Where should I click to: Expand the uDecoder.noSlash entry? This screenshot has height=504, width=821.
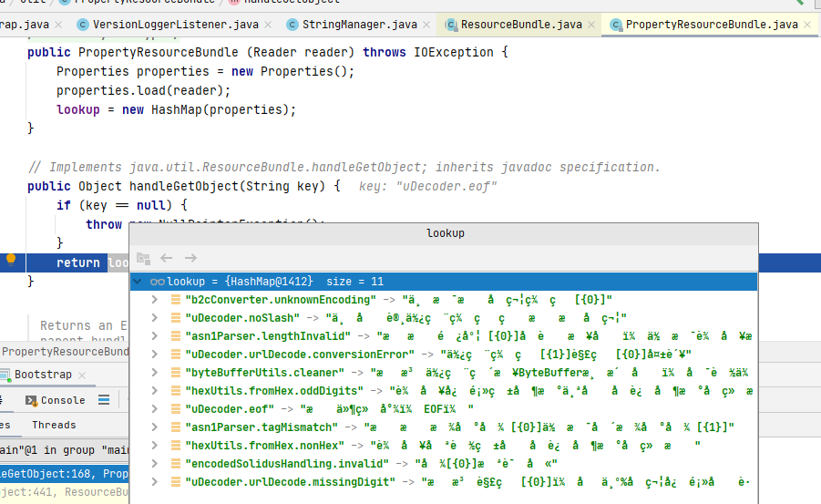tap(155, 318)
